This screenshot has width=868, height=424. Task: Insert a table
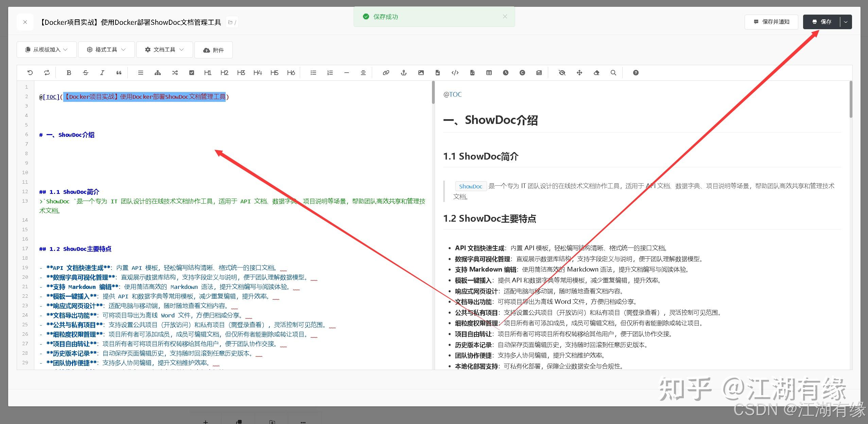pyautogui.click(x=489, y=72)
